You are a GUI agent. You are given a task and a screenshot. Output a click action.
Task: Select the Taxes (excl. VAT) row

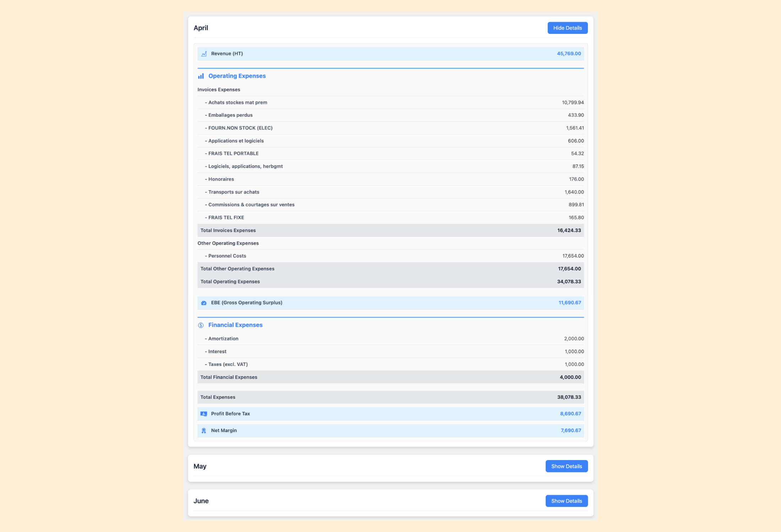click(390, 364)
